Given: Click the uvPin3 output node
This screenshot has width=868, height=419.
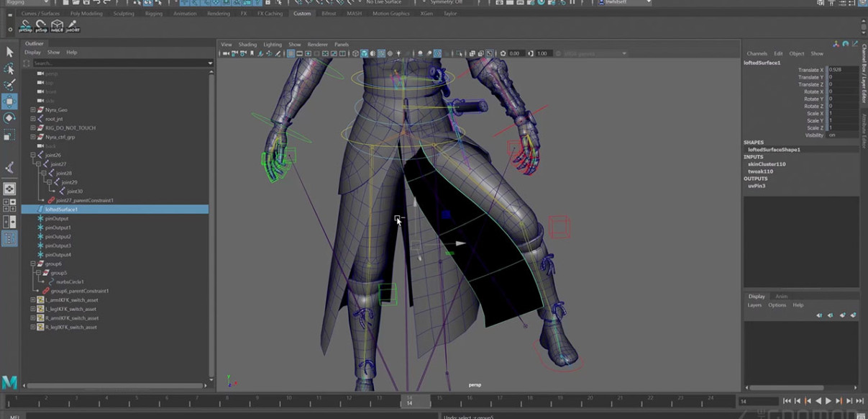Looking at the screenshot, I should click(757, 186).
